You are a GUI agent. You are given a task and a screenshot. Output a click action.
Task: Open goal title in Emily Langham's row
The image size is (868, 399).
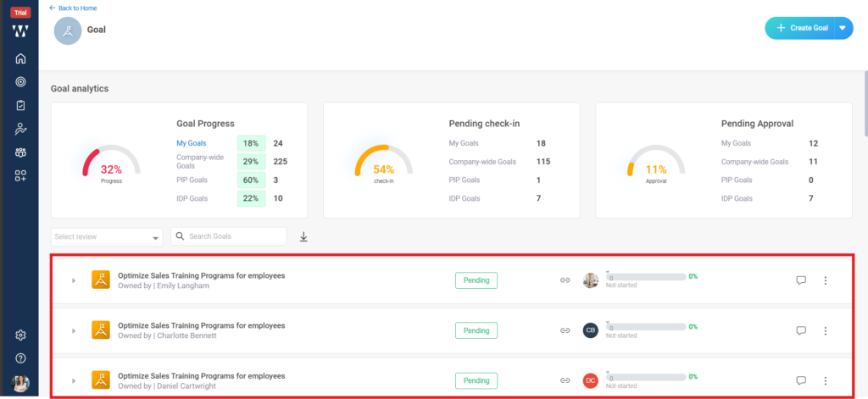pos(202,275)
